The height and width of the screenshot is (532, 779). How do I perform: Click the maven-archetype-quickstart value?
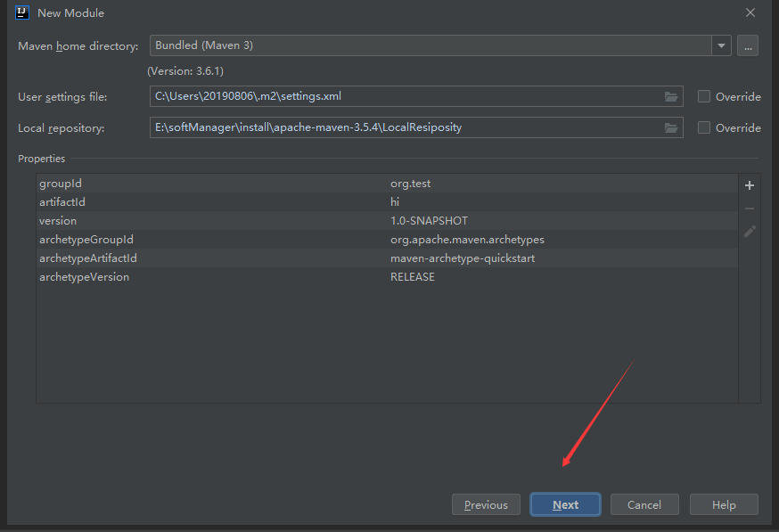click(x=463, y=258)
